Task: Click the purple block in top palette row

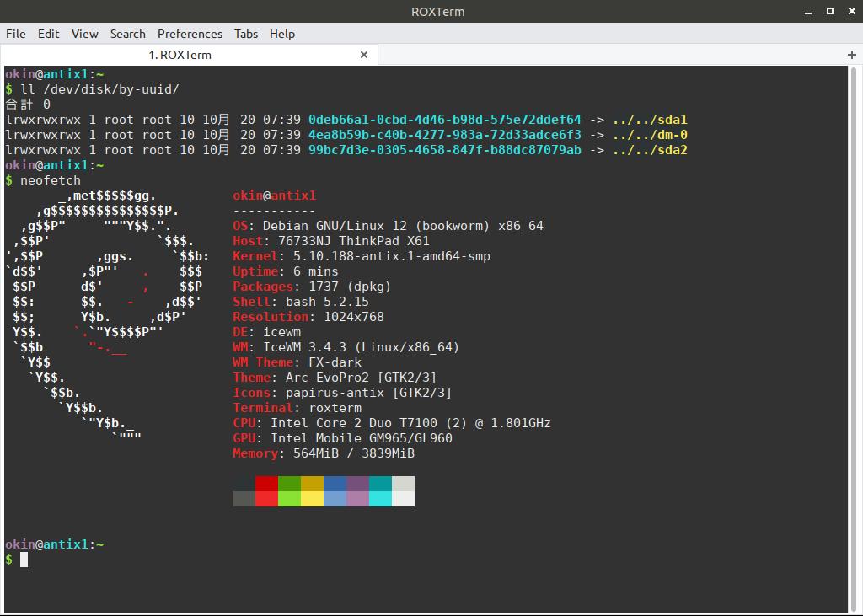Action: 357,484
